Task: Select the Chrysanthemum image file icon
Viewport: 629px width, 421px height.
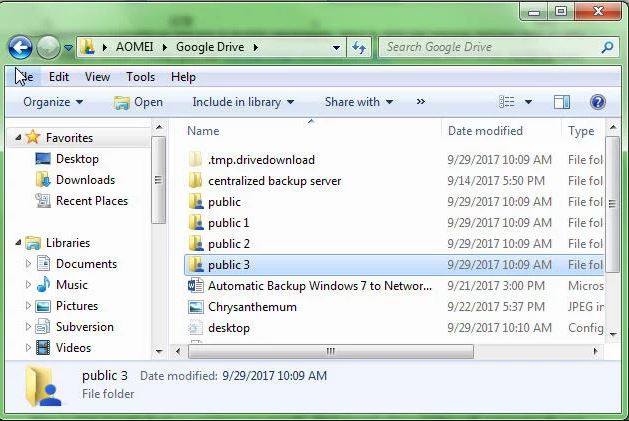Action: 195,307
